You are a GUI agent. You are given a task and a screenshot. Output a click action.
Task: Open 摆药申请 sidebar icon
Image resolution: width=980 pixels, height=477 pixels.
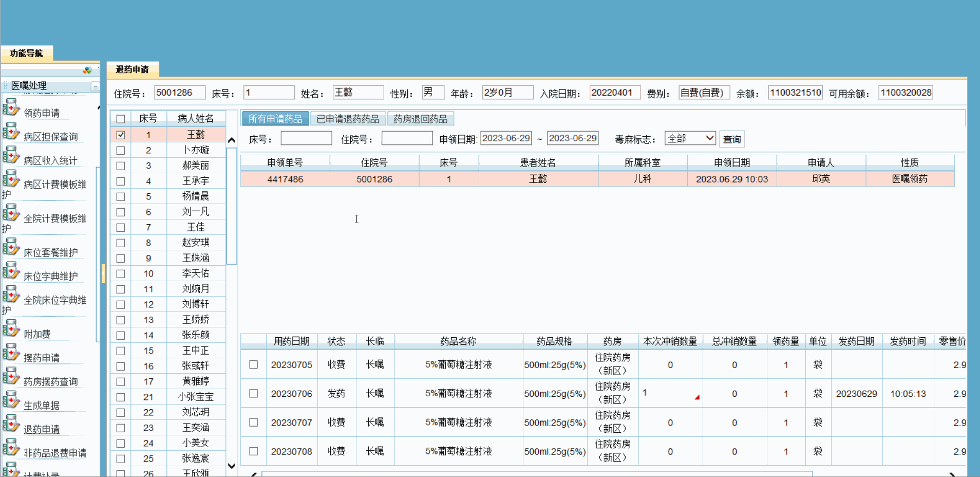(x=11, y=353)
